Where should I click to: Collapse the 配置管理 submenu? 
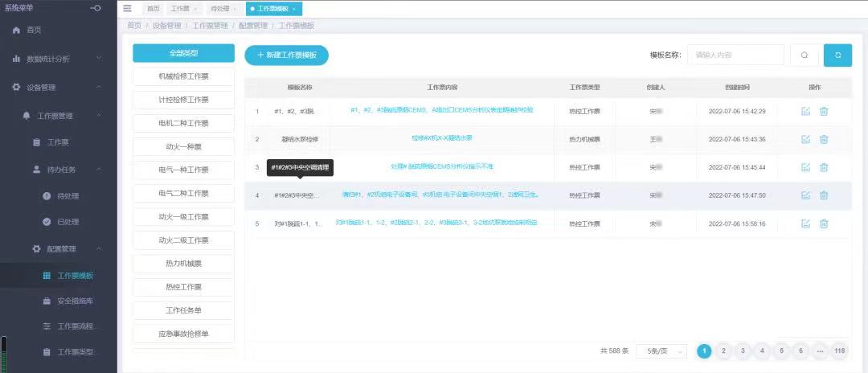99,249
